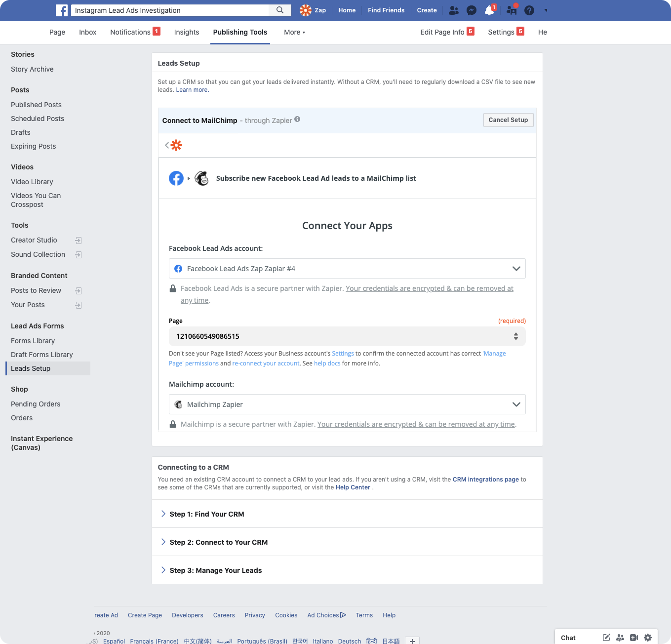The height and width of the screenshot is (644, 671).
Task: Click the Privacy footer link
Action: click(255, 615)
